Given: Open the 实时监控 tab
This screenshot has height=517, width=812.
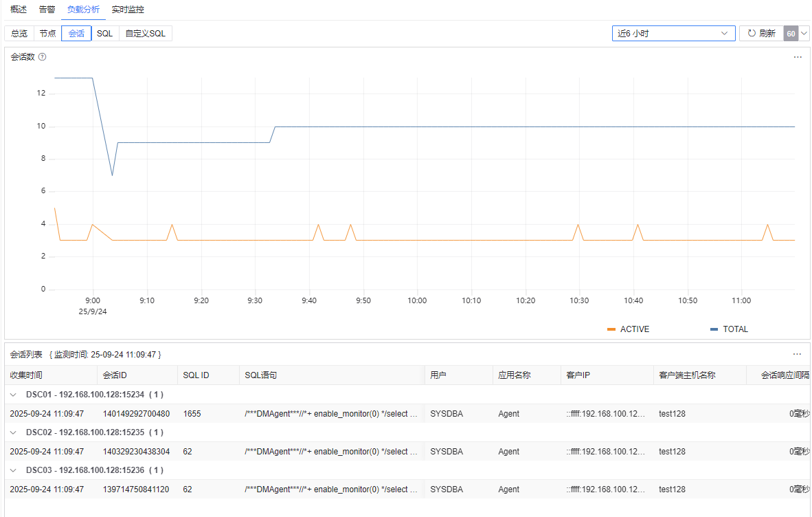Looking at the screenshot, I should pos(128,10).
